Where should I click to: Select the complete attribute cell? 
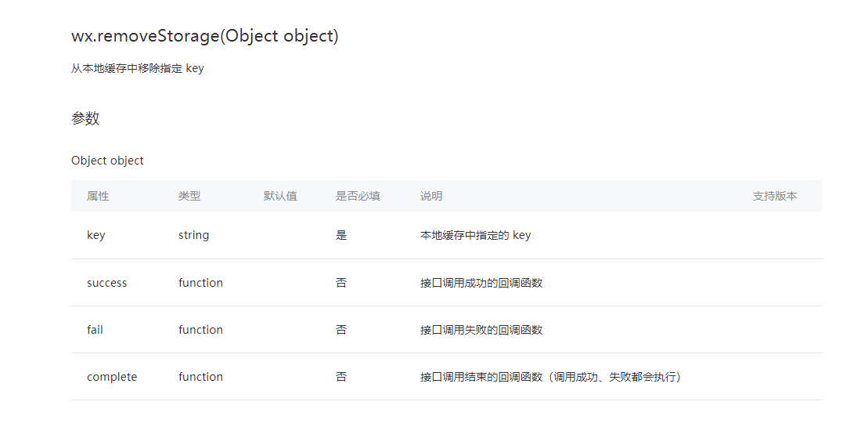click(x=112, y=377)
